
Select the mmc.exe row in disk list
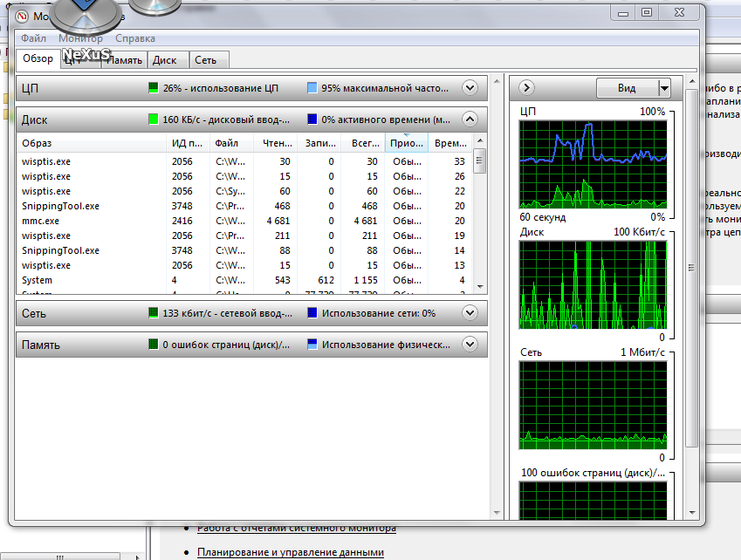coord(34,221)
